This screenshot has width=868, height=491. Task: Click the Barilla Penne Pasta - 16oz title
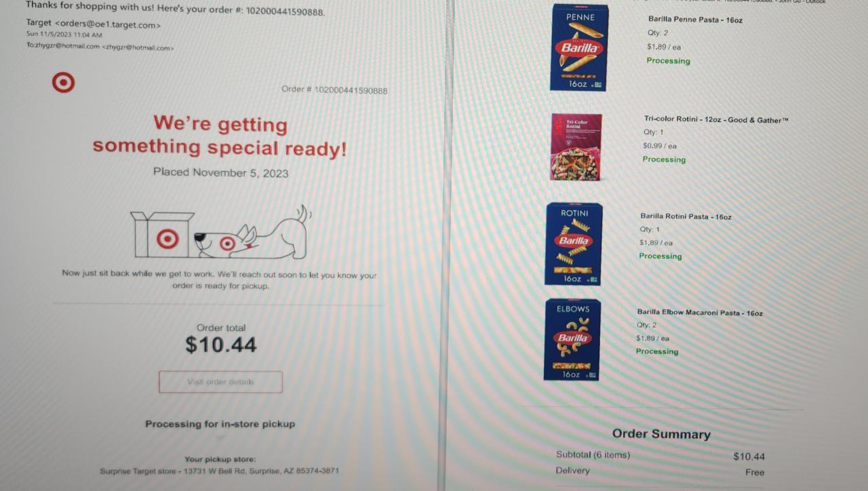coord(695,20)
